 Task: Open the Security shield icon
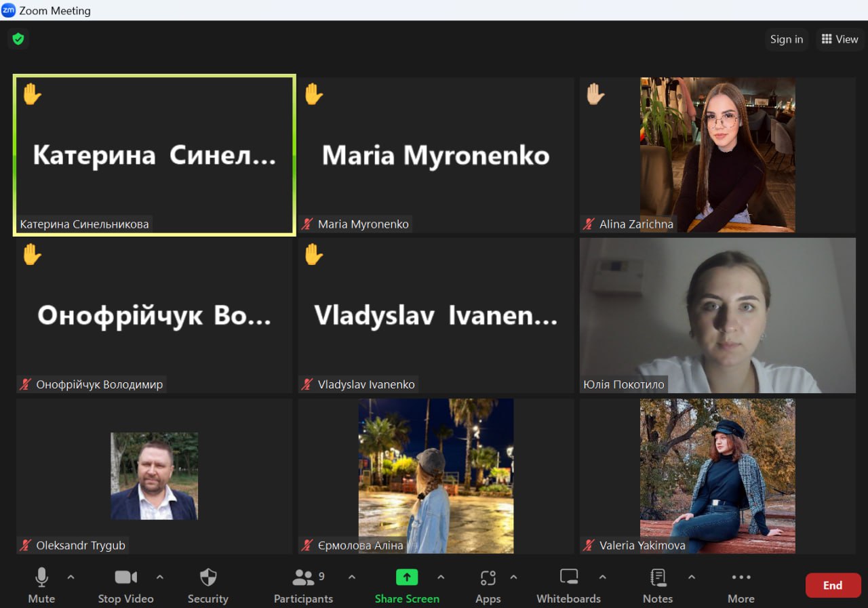(x=208, y=577)
